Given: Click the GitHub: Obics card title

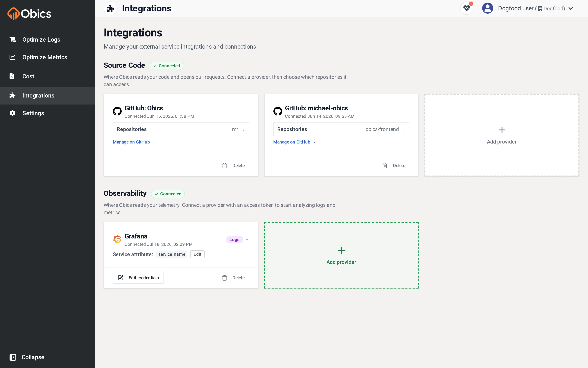Looking at the screenshot, I should [x=144, y=108].
